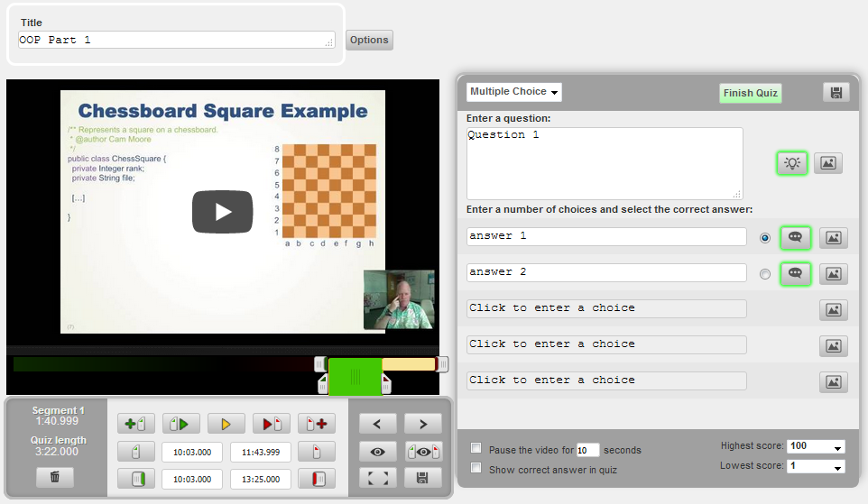Click the Finish Quiz button
Viewport: 868px width, 504px height.
(x=750, y=93)
